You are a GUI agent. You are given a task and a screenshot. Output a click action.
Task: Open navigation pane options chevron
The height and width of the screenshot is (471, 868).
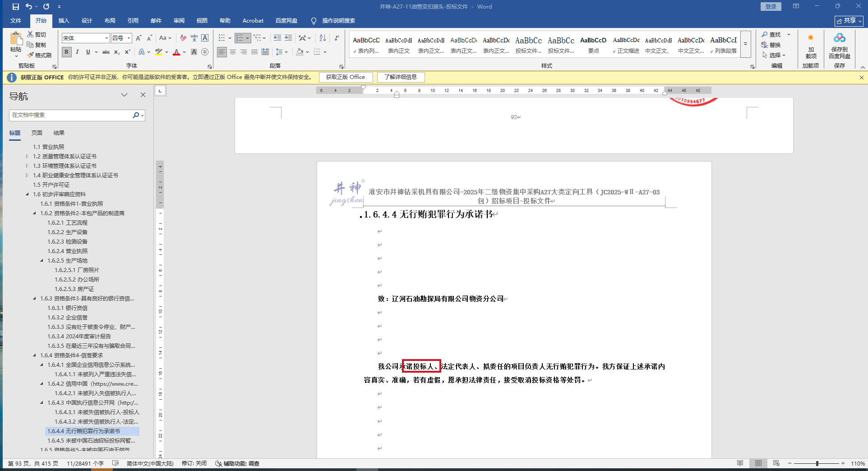(124, 95)
